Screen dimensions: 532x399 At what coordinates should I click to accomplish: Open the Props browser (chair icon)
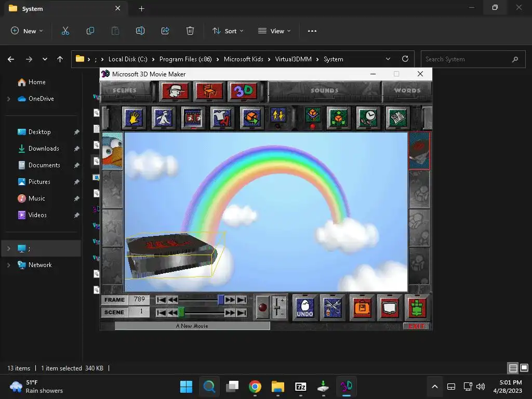(x=208, y=91)
